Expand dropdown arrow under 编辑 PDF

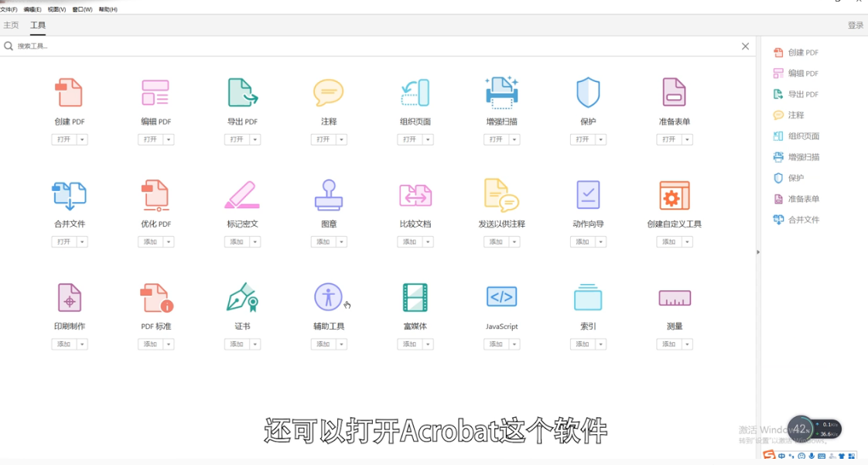tap(169, 139)
